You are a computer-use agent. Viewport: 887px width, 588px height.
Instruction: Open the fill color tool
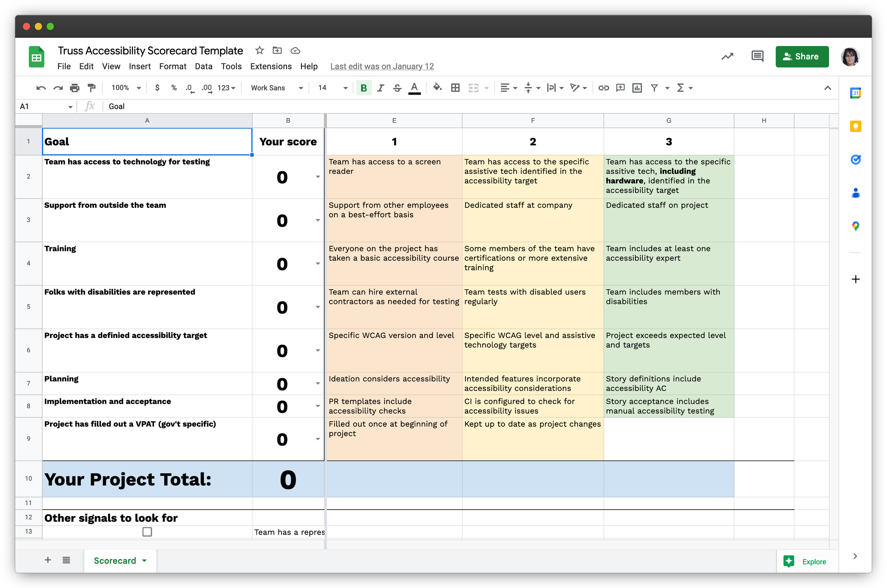click(x=437, y=87)
